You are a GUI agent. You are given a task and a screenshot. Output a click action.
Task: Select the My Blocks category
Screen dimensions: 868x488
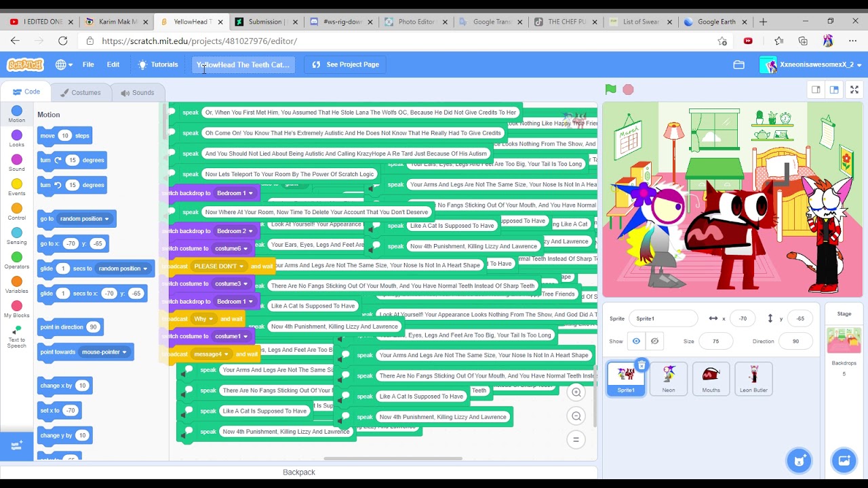17,310
